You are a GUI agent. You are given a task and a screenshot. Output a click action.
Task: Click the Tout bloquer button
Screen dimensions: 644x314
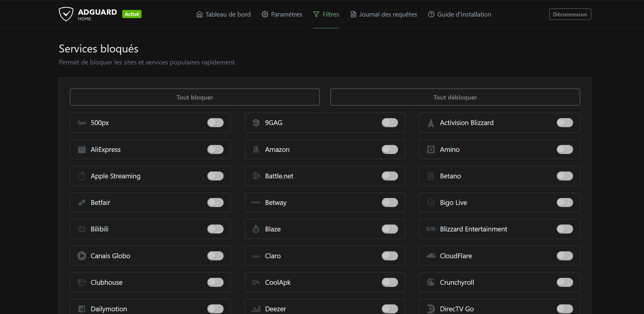point(195,97)
